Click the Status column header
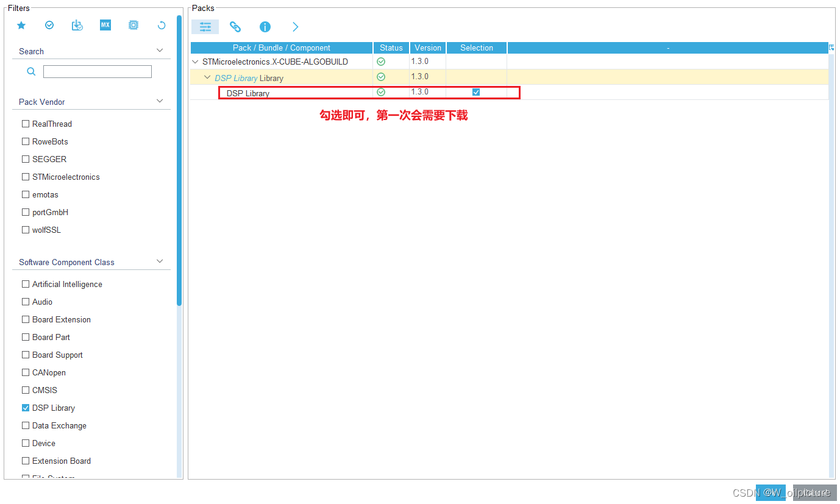The width and height of the screenshot is (840, 504). pos(391,48)
